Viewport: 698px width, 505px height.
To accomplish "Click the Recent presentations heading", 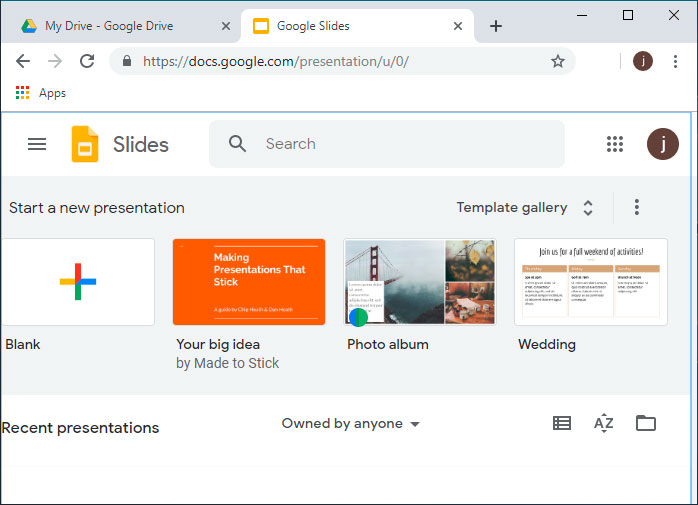I will tap(80, 428).
